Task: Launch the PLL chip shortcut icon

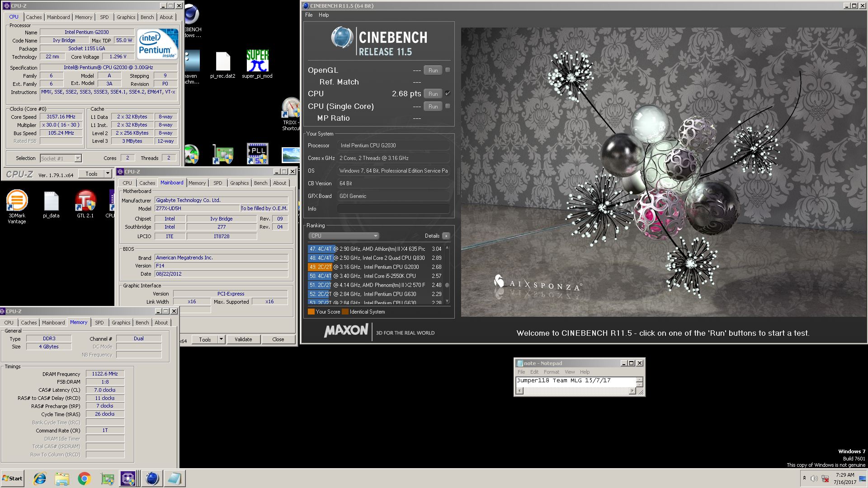Action: [x=257, y=154]
